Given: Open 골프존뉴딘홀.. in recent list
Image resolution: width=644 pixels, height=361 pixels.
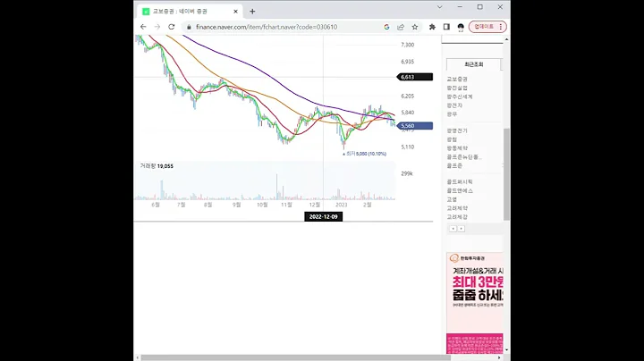Looking at the screenshot, I should click(x=464, y=156).
